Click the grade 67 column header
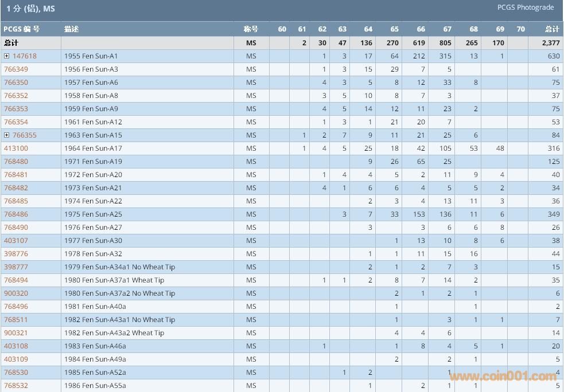The image size is (564, 392). tap(447, 29)
